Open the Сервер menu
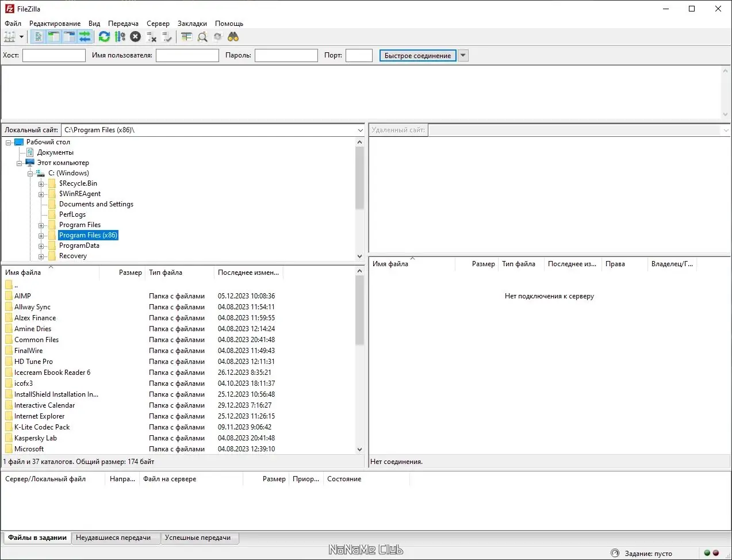 click(x=158, y=24)
